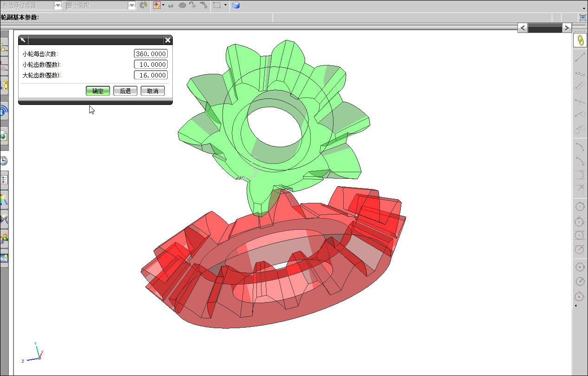Click the 大轮齿数(整数) label text
This screenshot has width=588, height=376.
point(42,75)
